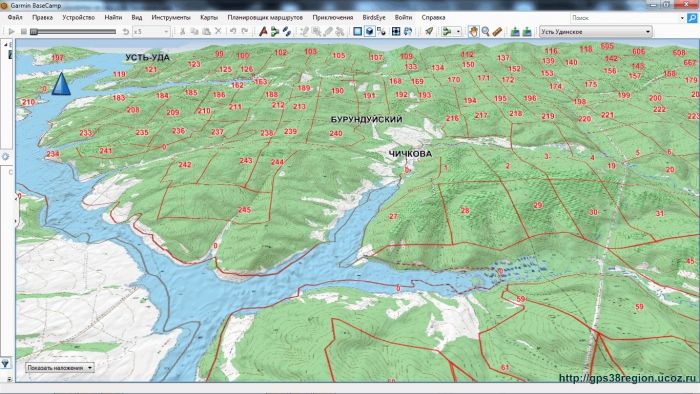Click the blue 3D compass pyramid on the map
Image resolution: width=700 pixels, height=394 pixels.
[x=61, y=84]
